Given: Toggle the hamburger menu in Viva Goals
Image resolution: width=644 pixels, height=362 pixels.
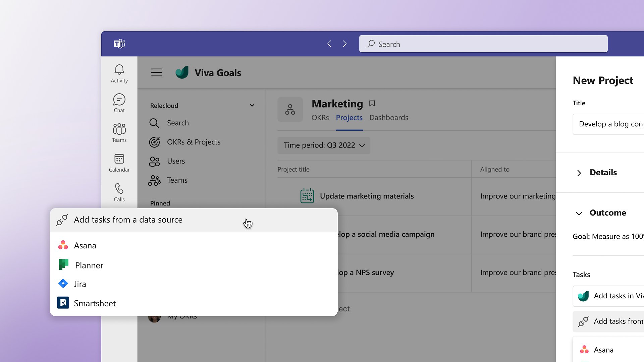Looking at the screenshot, I should 157,72.
